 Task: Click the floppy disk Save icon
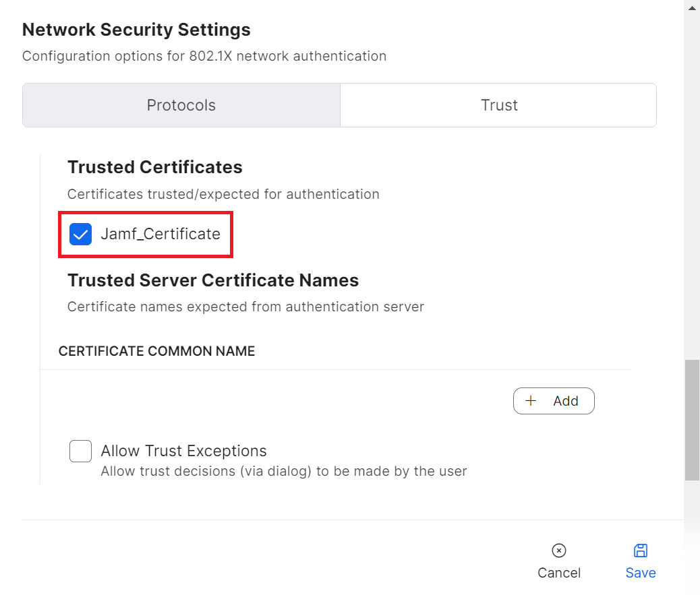(x=640, y=551)
